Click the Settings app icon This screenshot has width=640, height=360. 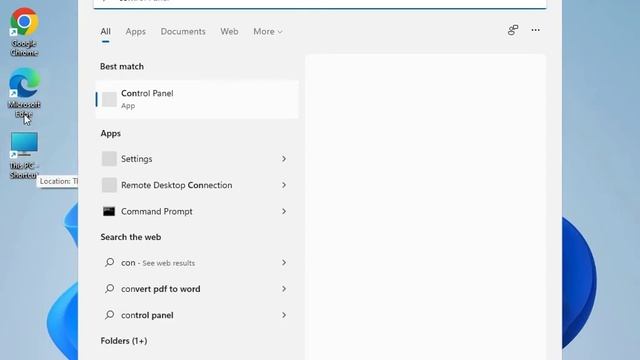click(x=109, y=159)
